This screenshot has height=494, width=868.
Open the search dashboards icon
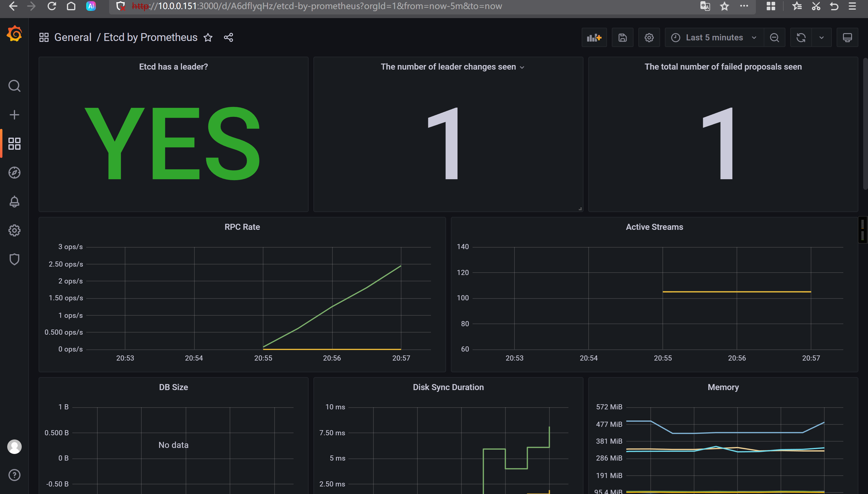(14, 86)
